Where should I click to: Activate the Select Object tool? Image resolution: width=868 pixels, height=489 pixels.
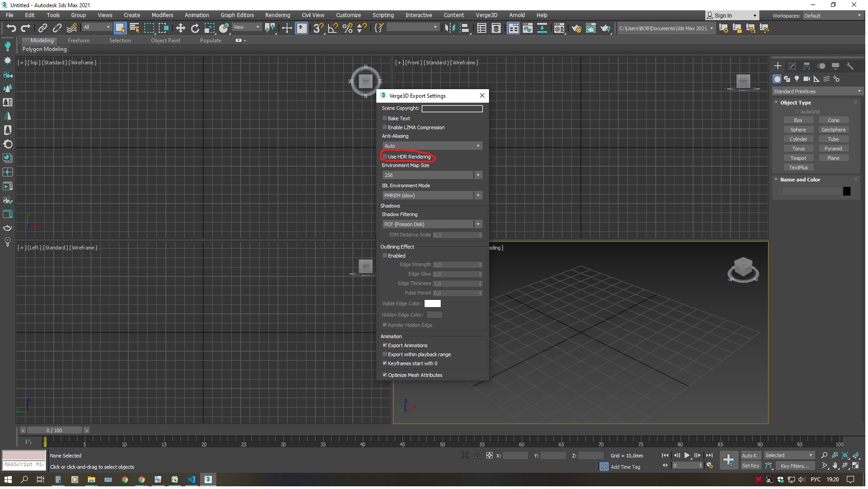click(120, 28)
